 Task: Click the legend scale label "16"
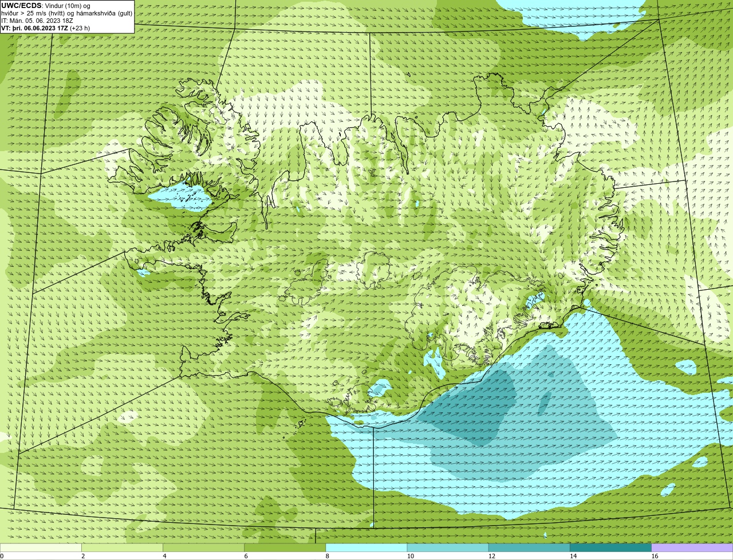[655, 556]
